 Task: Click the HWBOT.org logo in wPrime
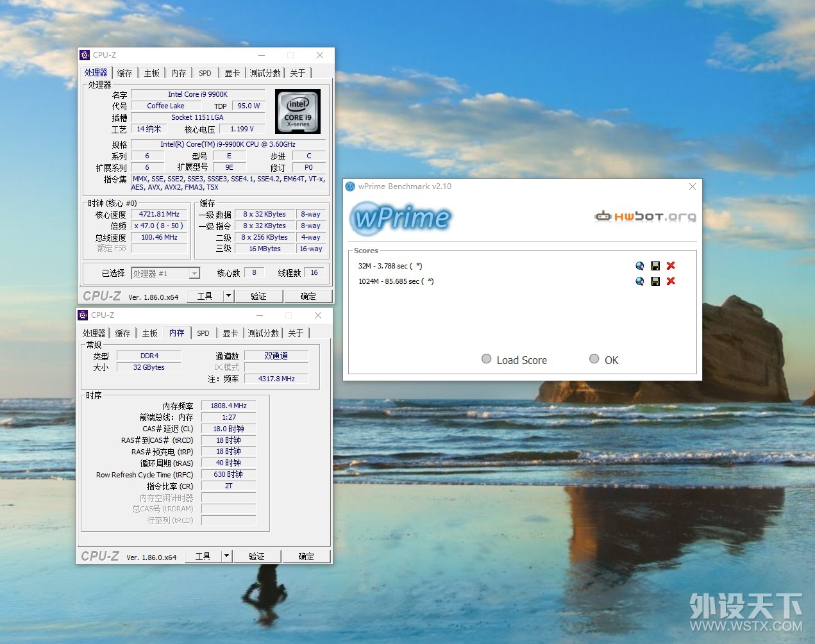click(645, 216)
